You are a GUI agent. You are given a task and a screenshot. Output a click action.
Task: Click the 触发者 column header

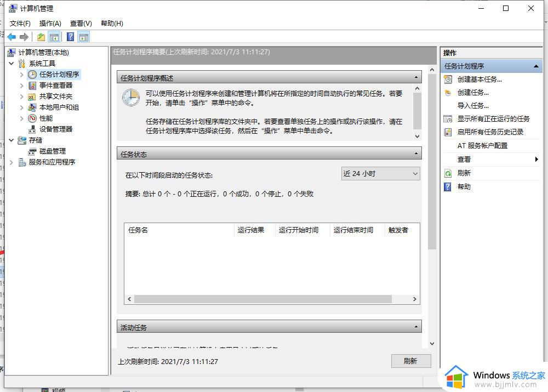point(402,230)
